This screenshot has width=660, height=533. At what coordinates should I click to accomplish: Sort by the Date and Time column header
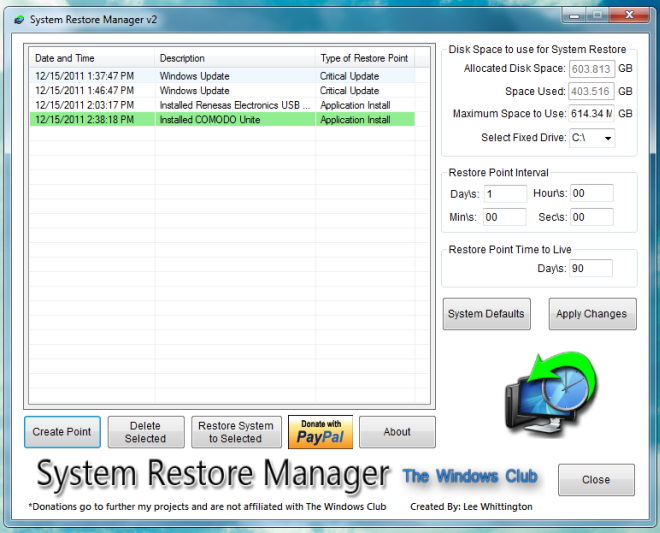(92, 58)
